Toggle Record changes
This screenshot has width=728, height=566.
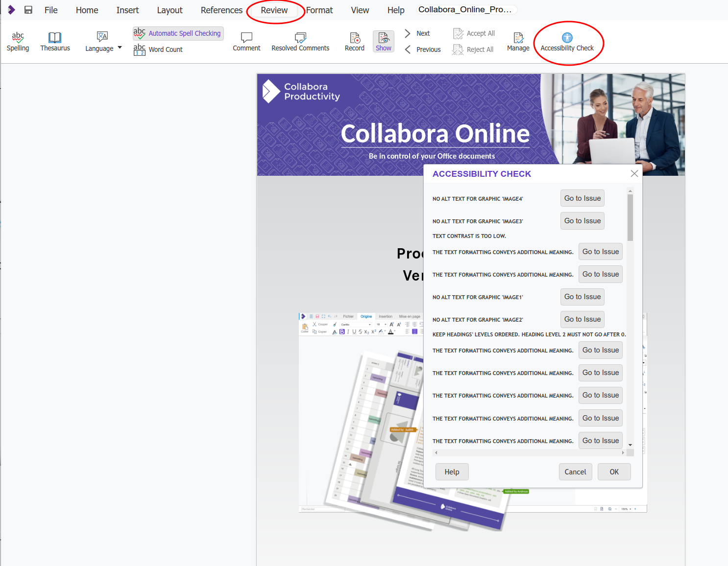click(x=355, y=42)
